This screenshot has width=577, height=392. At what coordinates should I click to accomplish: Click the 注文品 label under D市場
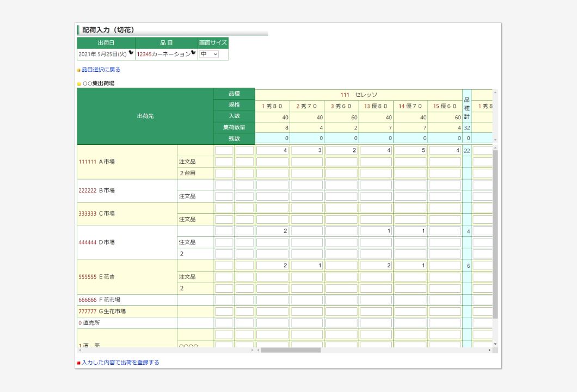pos(187,242)
